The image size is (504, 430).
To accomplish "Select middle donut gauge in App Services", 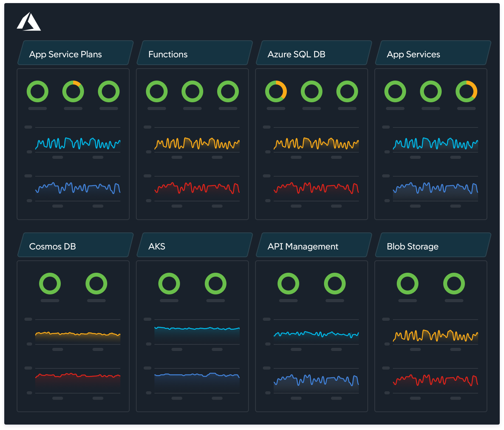I will click(x=431, y=91).
